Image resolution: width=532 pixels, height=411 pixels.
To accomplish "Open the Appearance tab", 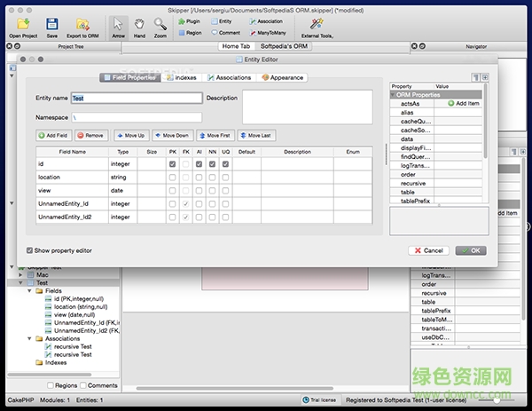I will pyautogui.click(x=282, y=78).
